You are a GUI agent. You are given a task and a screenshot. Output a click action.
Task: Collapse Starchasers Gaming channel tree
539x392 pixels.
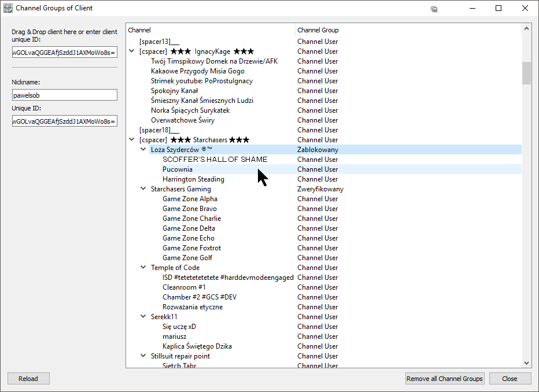pos(143,189)
